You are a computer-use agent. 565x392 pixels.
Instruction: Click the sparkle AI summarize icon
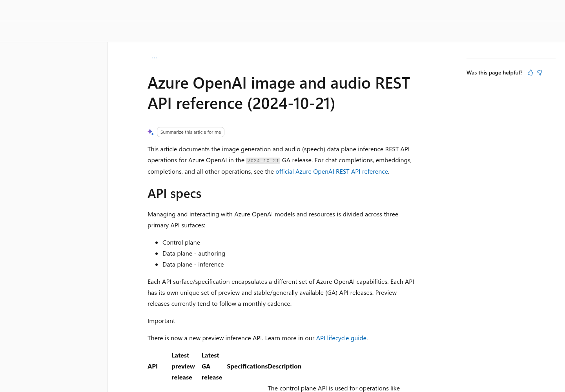click(151, 132)
